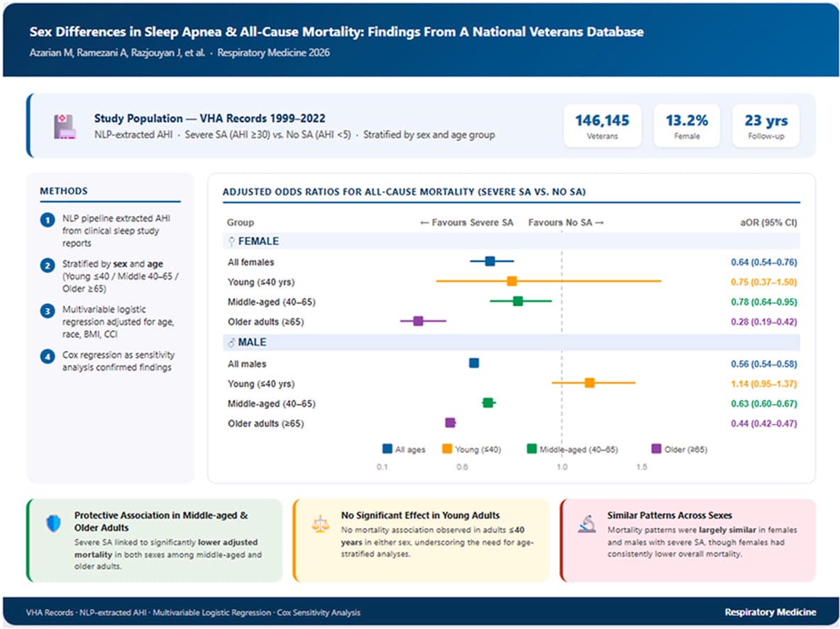
Task: Select Methods step 1 numbered circle
Action: click(48, 220)
